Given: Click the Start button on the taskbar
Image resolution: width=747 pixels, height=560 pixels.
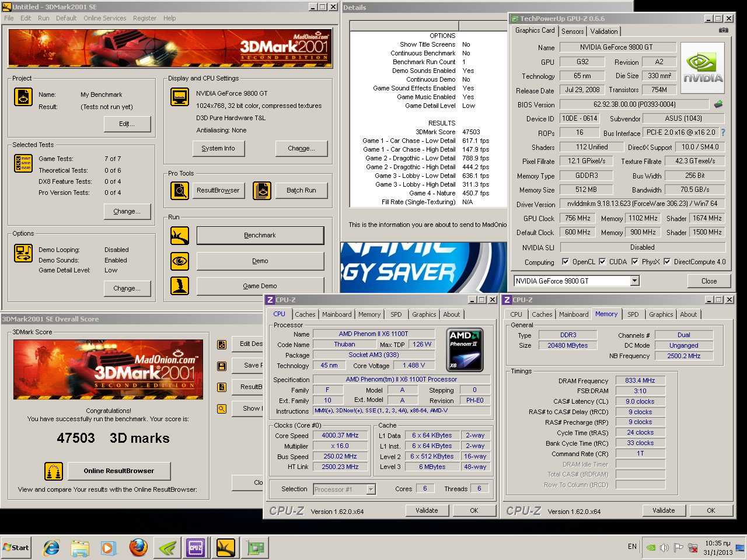Looking at the screenshot, I should [16, 548].
